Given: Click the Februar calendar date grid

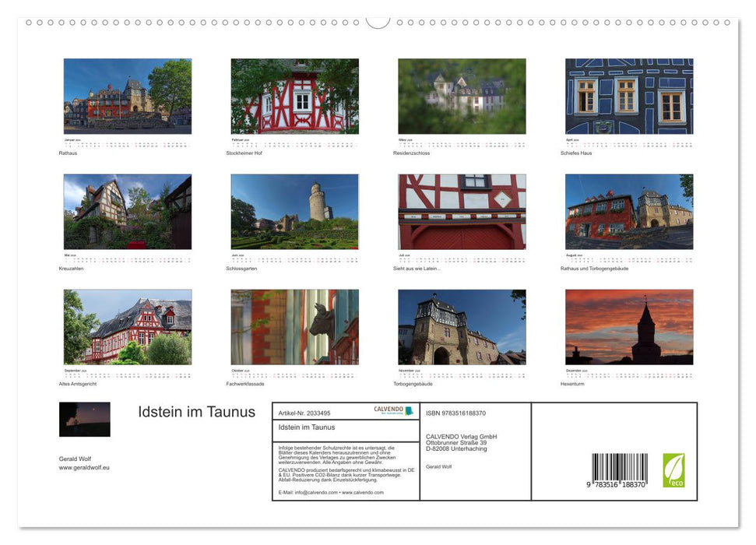Looking at the screenshot, I should pos(294,143).
